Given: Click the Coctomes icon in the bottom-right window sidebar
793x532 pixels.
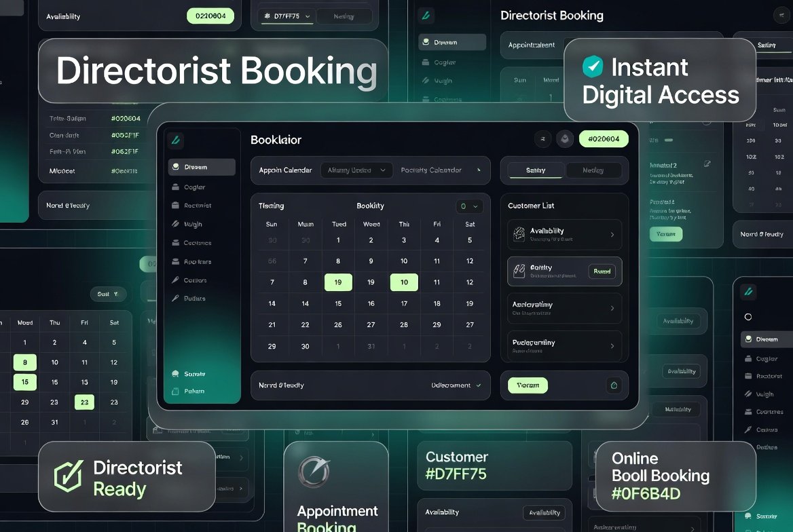Looking at the screenshot, I should click(748, 412).
